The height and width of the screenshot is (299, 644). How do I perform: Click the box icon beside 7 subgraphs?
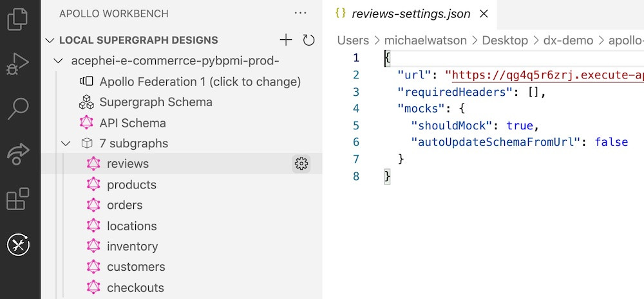[x=87, y=143]
